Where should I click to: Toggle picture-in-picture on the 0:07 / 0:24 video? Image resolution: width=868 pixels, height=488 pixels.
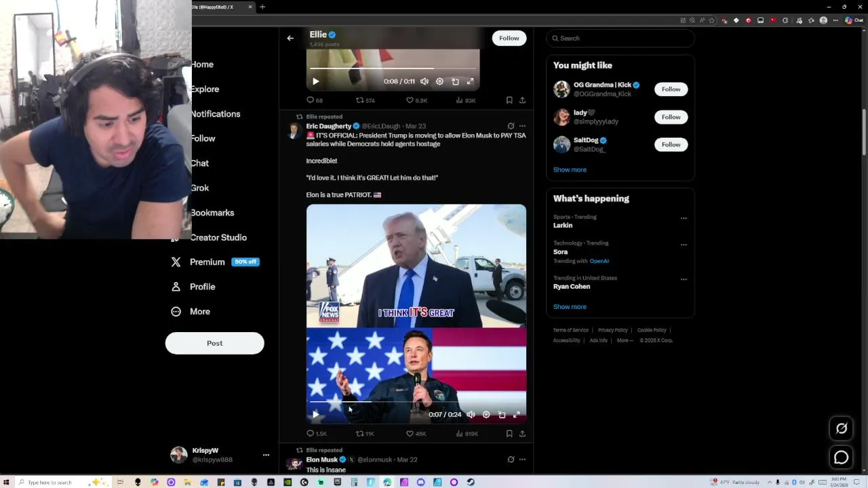point(502,414)
